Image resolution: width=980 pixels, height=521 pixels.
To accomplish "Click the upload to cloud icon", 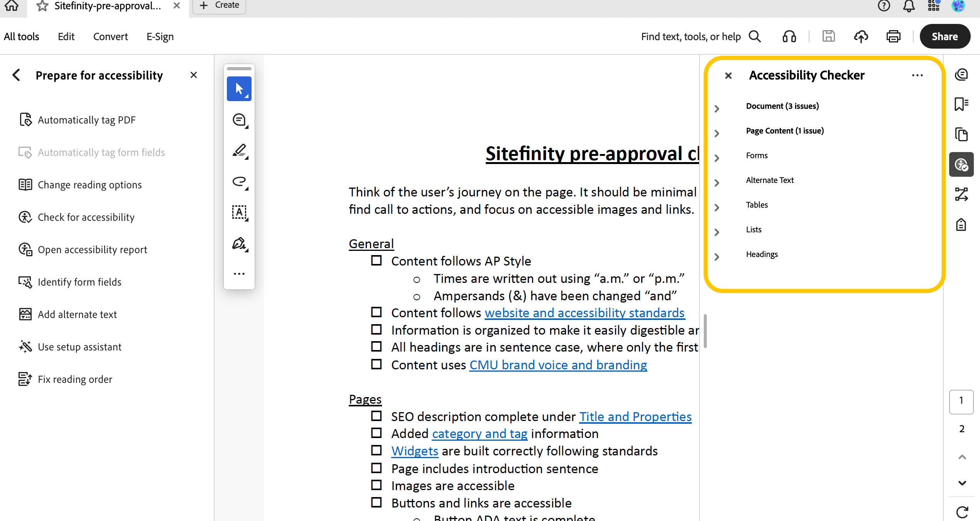I will point(861,37).
